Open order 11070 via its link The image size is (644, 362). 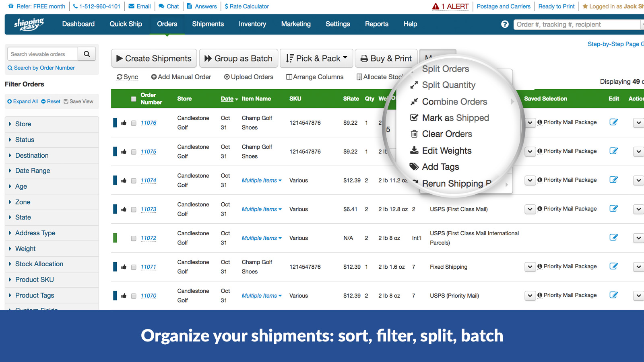pyautogui.click(x=148, y=295)
